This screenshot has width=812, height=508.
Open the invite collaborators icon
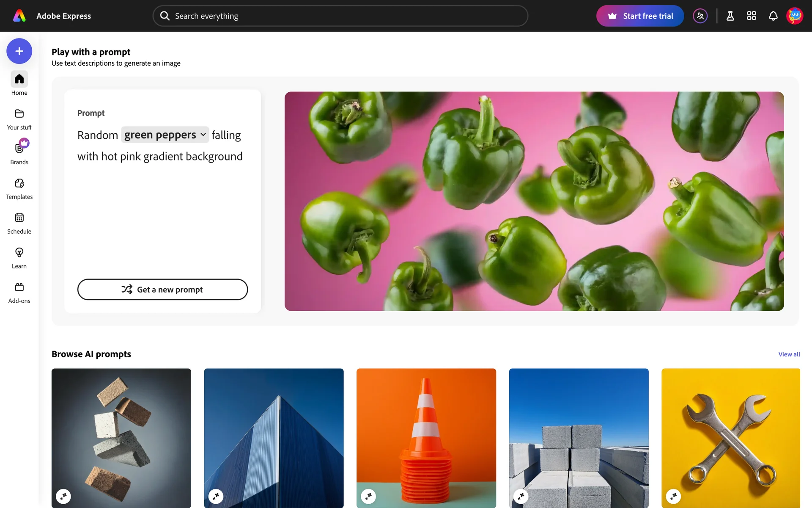pyautogui.click(x=700, y=16)
